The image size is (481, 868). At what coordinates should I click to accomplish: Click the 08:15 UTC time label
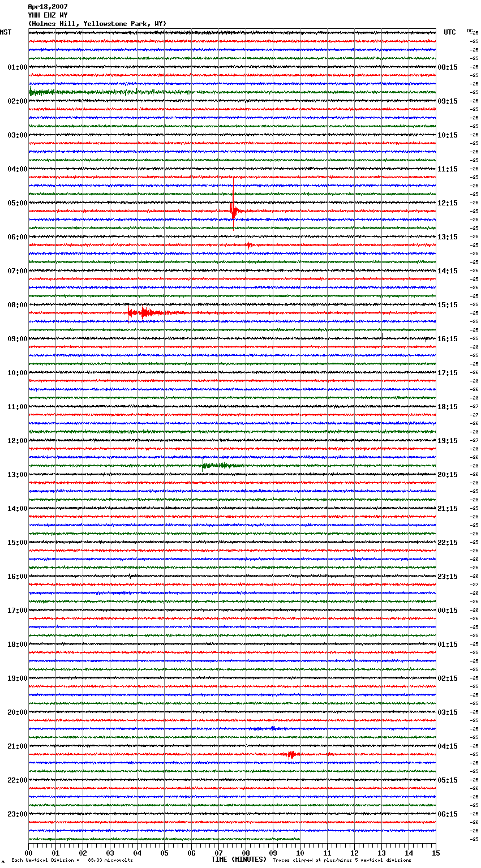[x=448, y=67]
